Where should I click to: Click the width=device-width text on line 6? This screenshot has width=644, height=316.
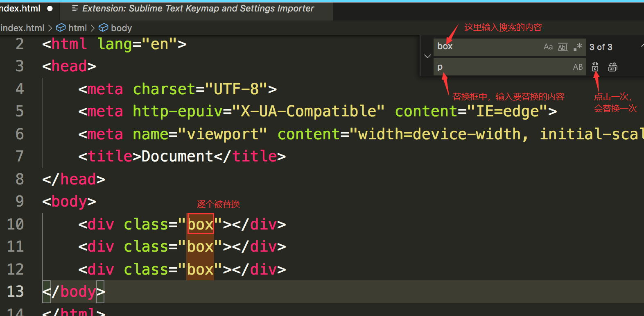(x=439, y=134)
